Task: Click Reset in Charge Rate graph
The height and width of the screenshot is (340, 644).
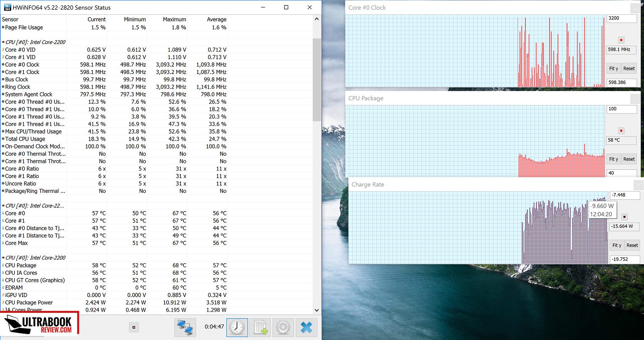Action: click(632, 245)
